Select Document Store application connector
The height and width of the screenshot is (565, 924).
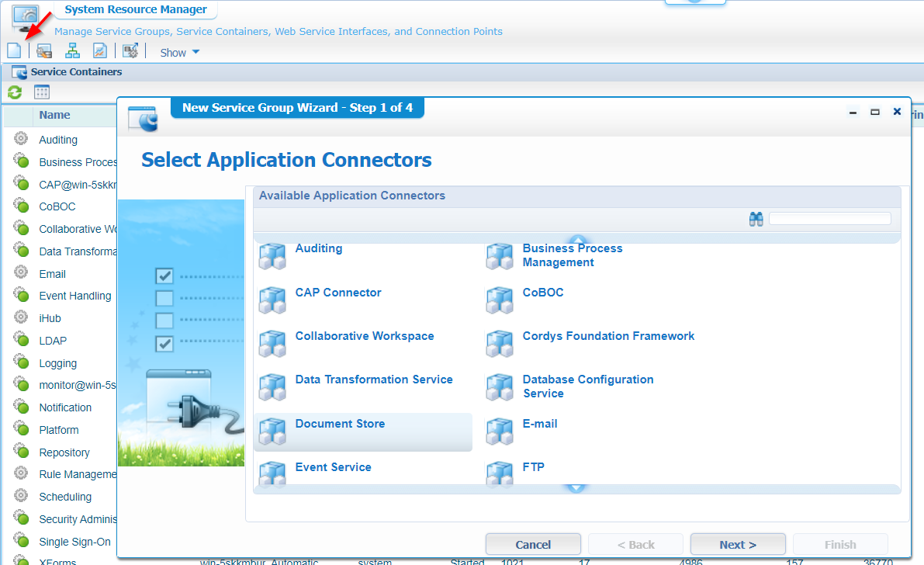point(340,424)
